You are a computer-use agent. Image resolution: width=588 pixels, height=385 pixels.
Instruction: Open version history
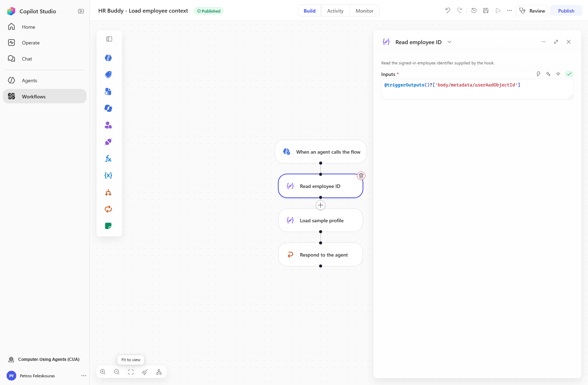click(x=474, y=10)
